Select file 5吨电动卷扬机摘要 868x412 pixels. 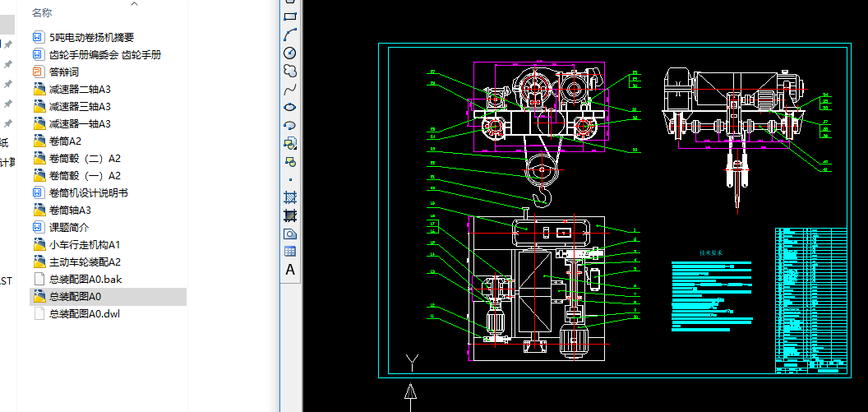tap(84, 38)
